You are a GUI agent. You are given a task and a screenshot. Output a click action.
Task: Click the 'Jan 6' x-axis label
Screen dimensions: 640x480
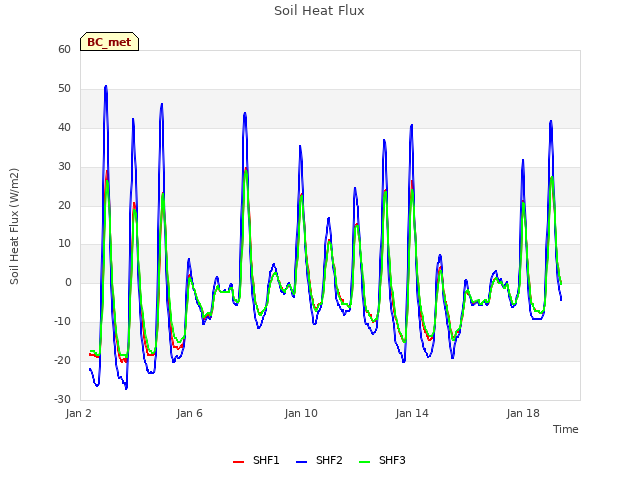pos(189,413)
